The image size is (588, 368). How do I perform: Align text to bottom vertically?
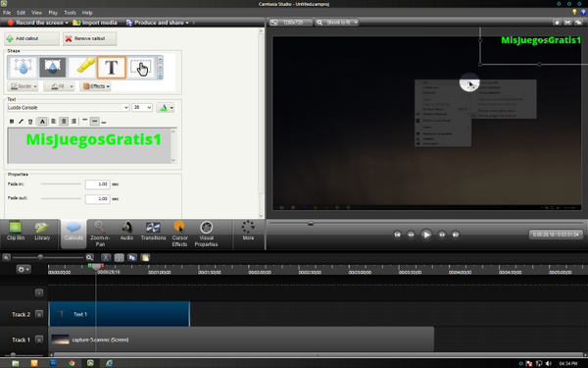tap(104, 122)
